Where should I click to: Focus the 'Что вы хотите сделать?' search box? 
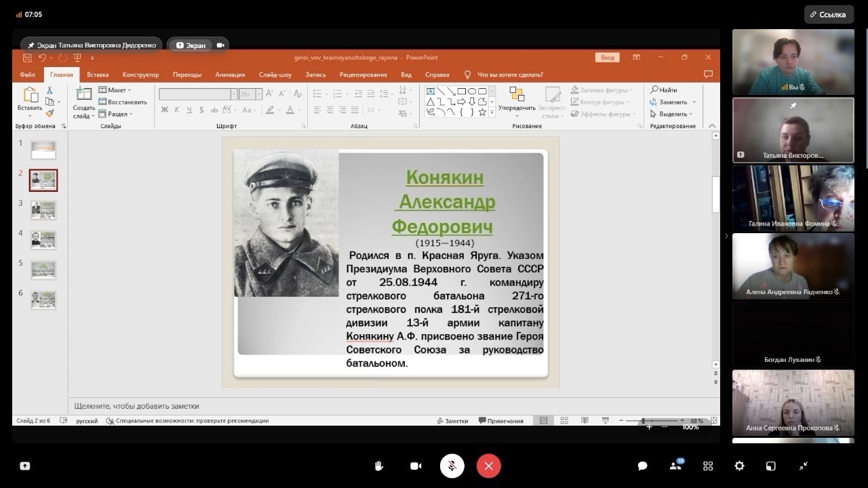510,75
